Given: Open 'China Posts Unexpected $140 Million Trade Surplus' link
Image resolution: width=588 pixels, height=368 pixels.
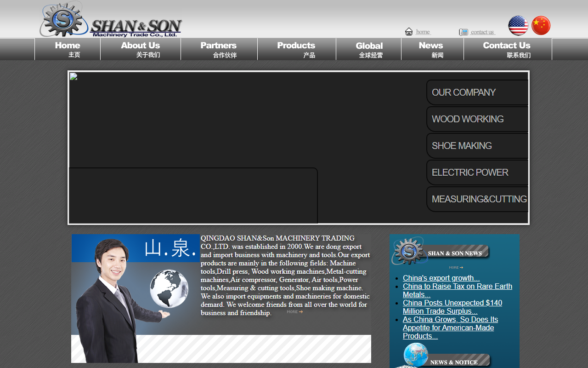Looking at the screenshot, I should coord(452,307).
